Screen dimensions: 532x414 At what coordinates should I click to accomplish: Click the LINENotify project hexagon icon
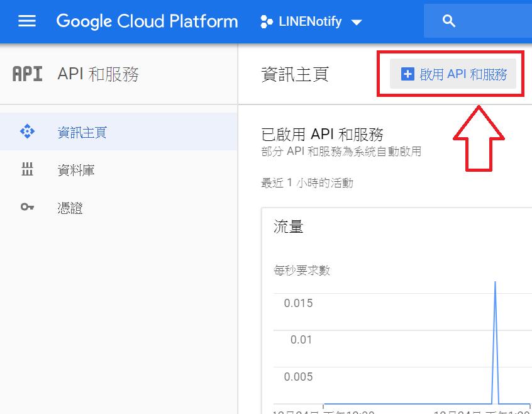tap(267, 22)
